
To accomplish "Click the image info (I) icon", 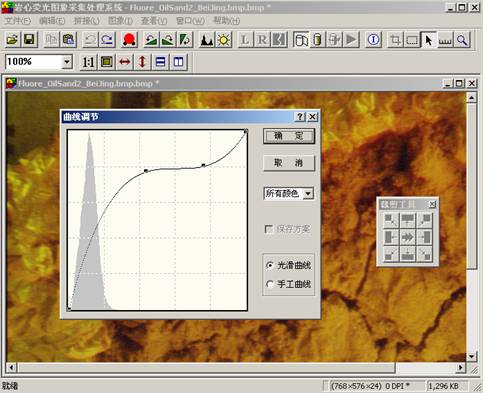I will click(373, 40).
